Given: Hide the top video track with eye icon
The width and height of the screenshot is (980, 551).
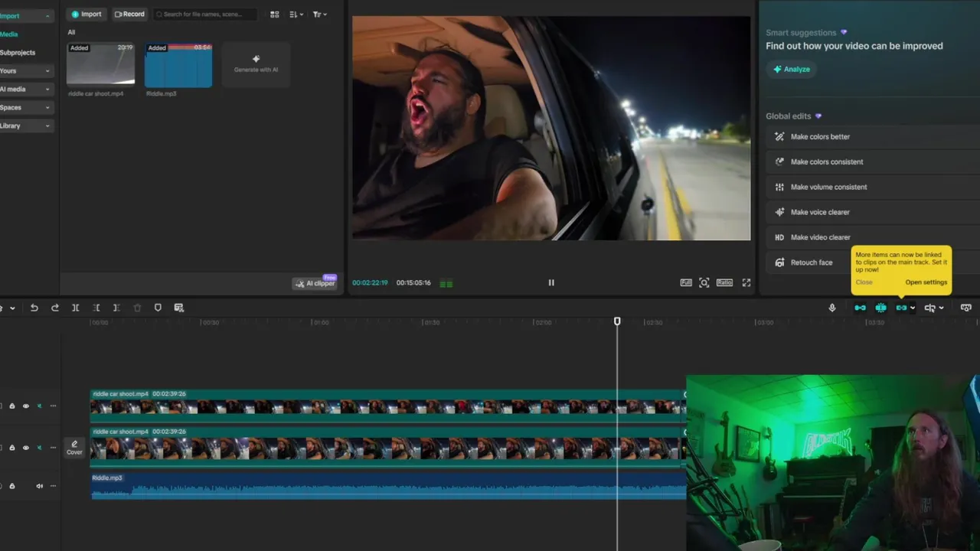Looking at the screenshot, I should (x=25, y=406).
